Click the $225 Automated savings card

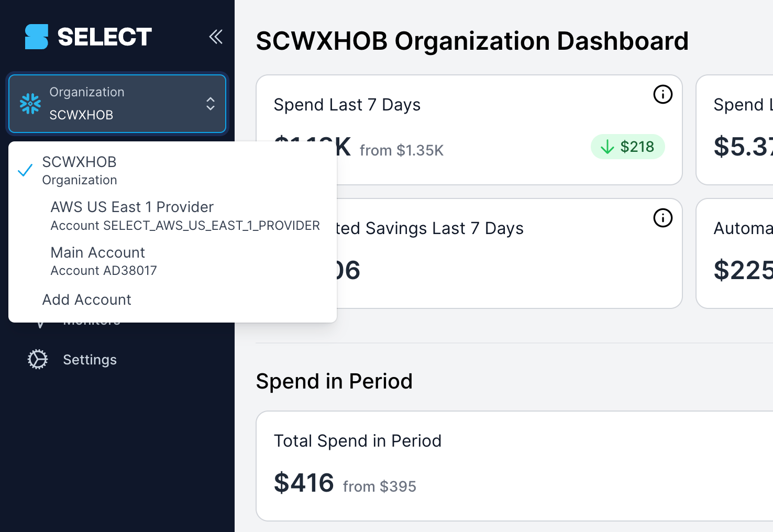[x=734, y=253]
